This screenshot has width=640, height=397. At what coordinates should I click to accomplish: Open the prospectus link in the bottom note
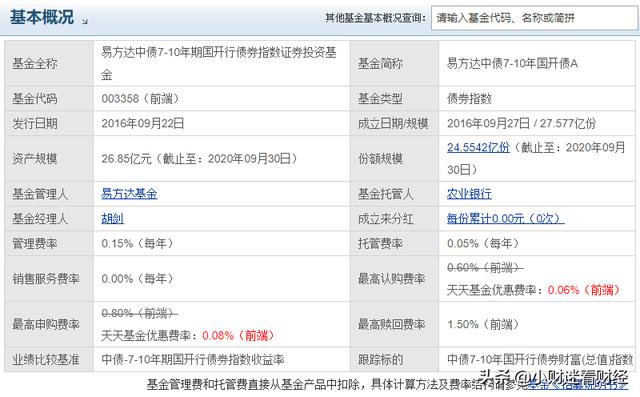coord(578,384)
